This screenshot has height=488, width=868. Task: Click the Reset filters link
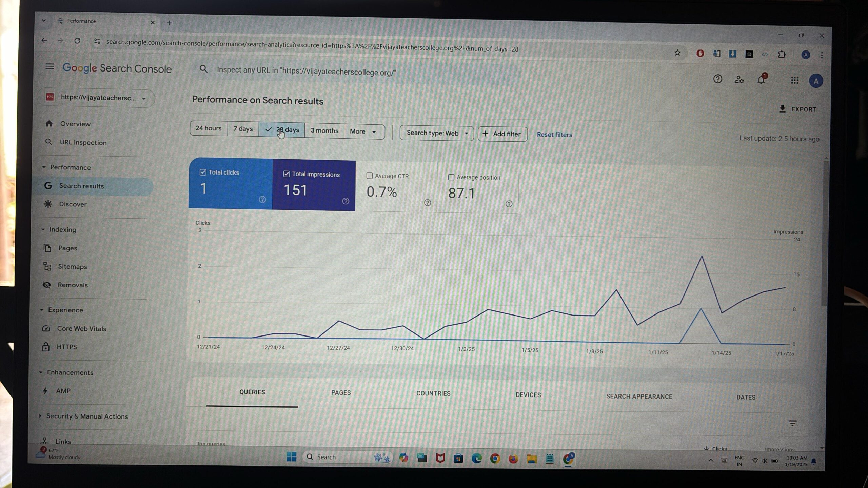pos(554,135)
